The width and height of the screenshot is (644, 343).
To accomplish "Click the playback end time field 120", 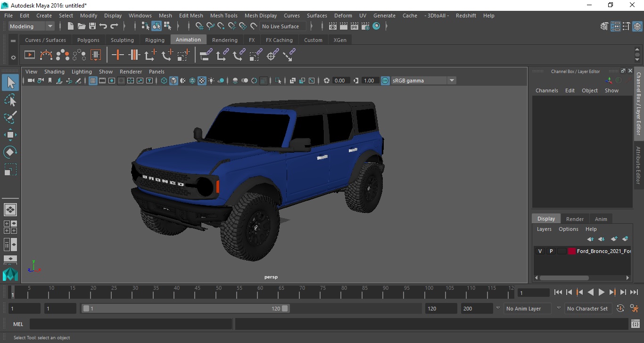I will [x=441, y=309].
